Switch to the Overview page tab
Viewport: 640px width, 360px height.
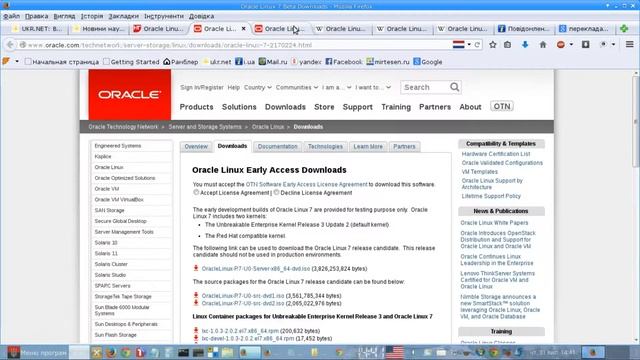196,147
